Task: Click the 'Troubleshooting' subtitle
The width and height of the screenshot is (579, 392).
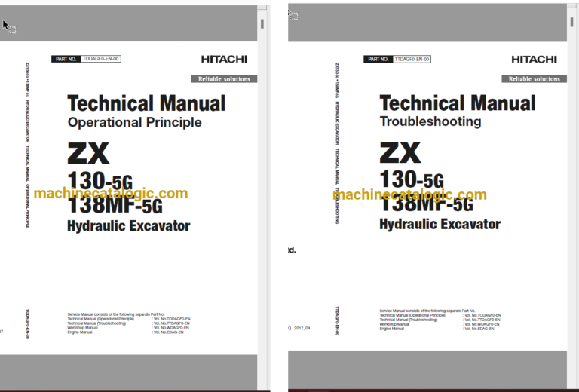Action: [430, 121]
